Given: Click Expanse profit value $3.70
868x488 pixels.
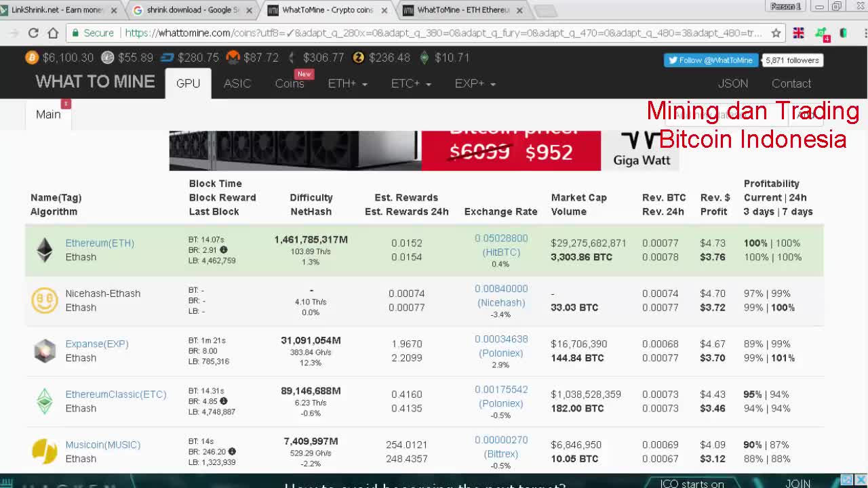Looking at the screenshot, I should click(x=713, y=358).
